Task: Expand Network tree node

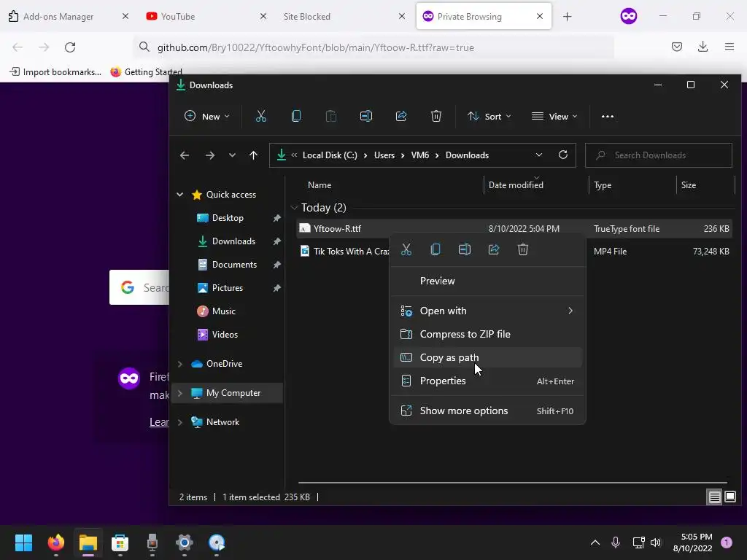Action: [180, 422]
